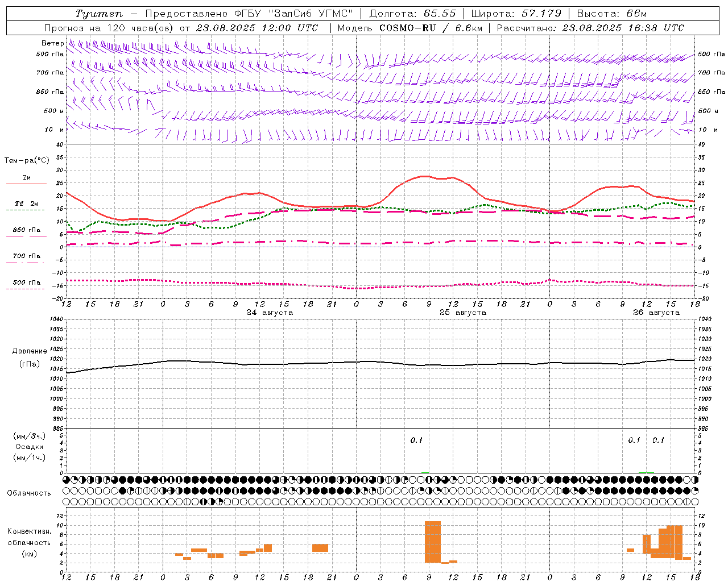Image resolution: width=728 pixels, height=582 pixels.
Task: Click the '10 м' label left of wind panel
Action: (x=54, y=130)
